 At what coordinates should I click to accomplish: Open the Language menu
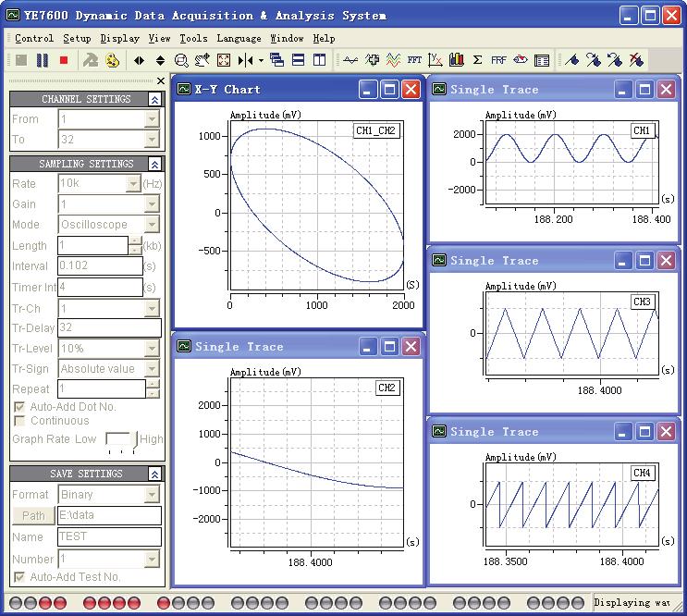tap(239, 39)
